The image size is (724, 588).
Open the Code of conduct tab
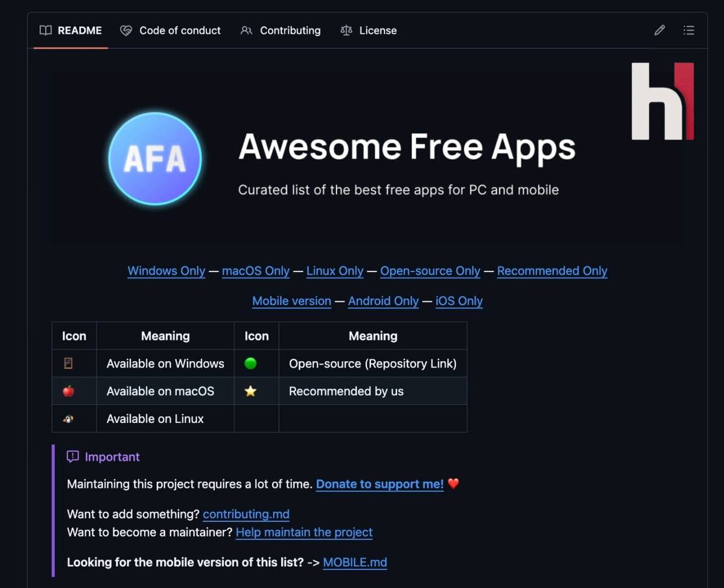(x=171, y=30)
